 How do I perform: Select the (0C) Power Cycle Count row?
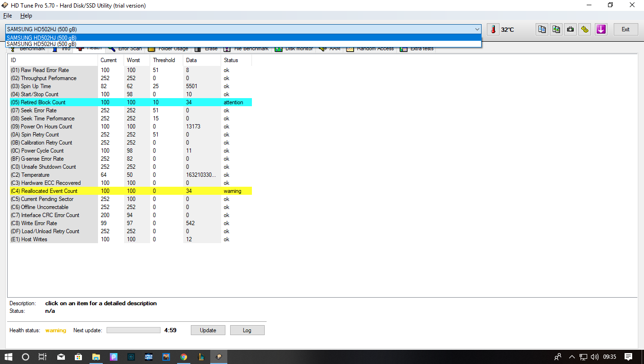point(131,151)
